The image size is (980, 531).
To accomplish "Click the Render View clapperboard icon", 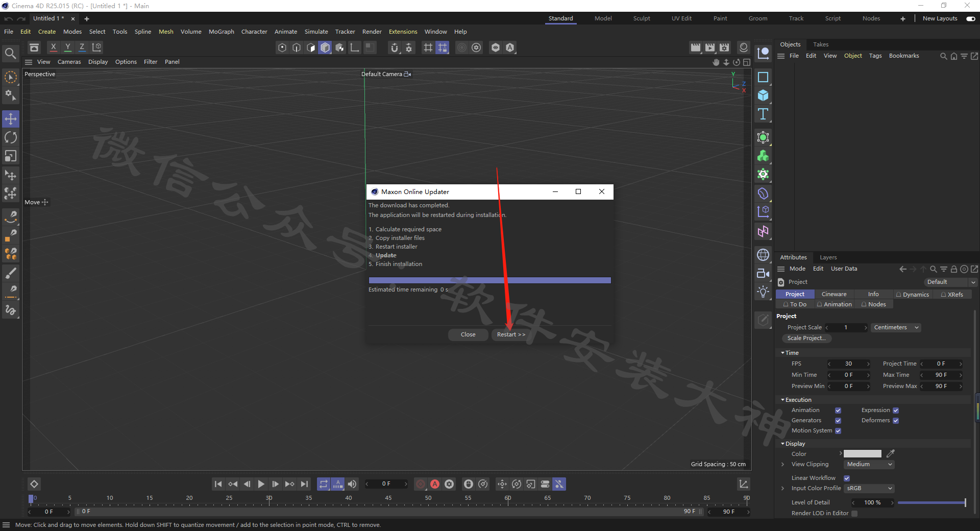I will point(696,47).
